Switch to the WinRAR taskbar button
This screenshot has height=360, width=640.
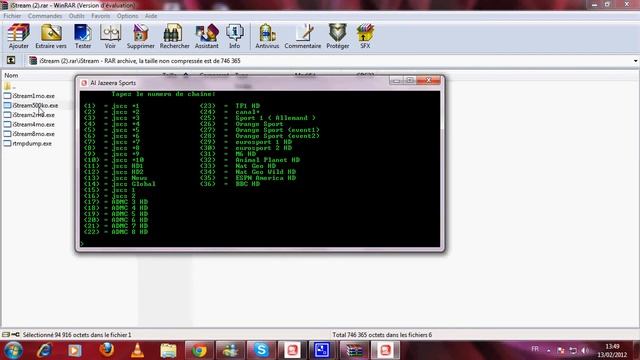pos(354,350)
